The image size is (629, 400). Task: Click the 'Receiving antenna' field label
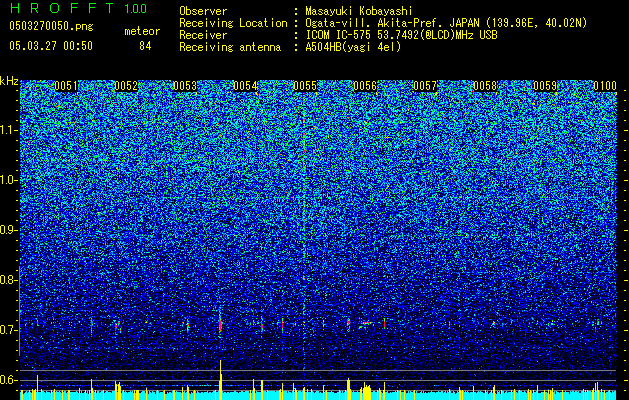click(x=230, y=47)
